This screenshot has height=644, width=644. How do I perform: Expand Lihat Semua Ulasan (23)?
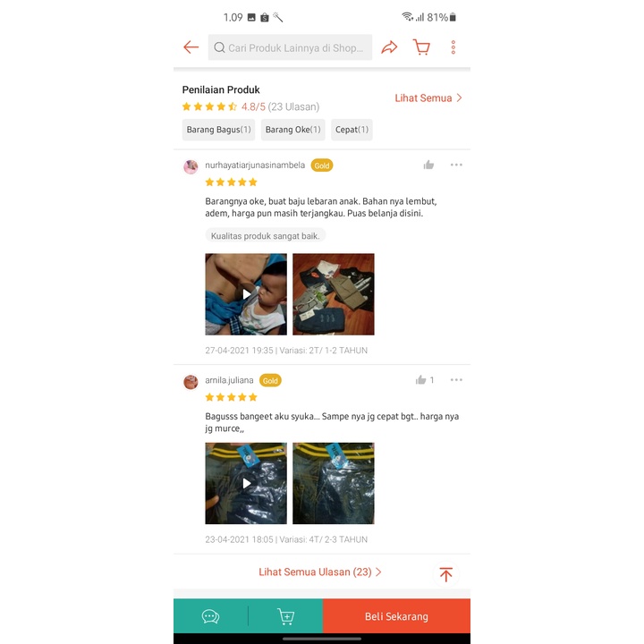320,572
